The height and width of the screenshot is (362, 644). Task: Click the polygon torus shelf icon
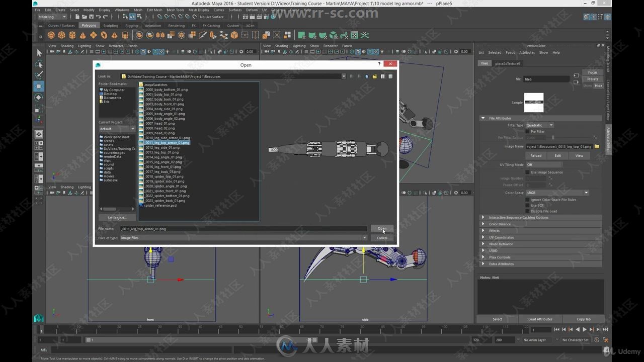tap(104, 35)
